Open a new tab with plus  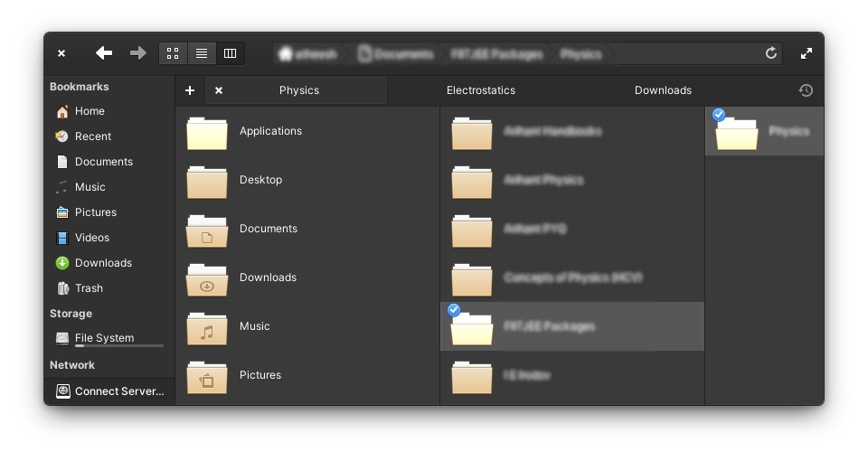[190, 90]
